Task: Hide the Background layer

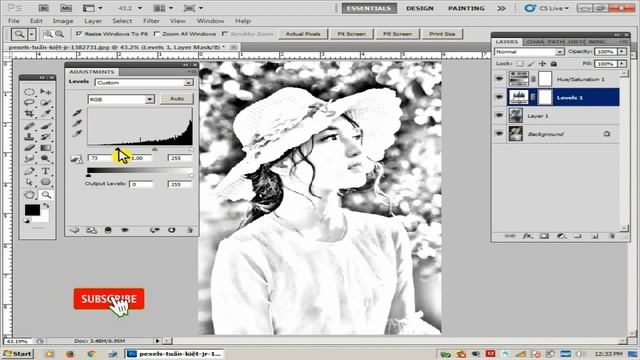Action: [x=499, y=133]
